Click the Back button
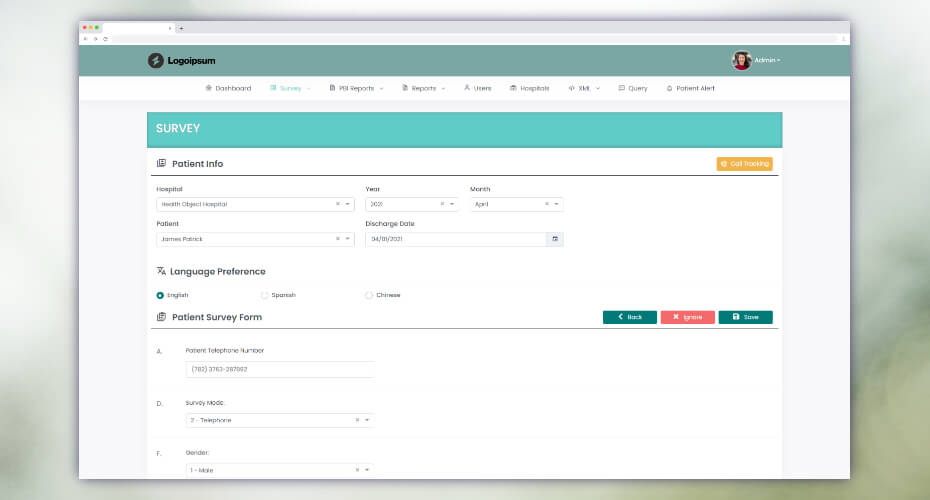The height and width of the screenshot is (500, 930). [630, 317]
